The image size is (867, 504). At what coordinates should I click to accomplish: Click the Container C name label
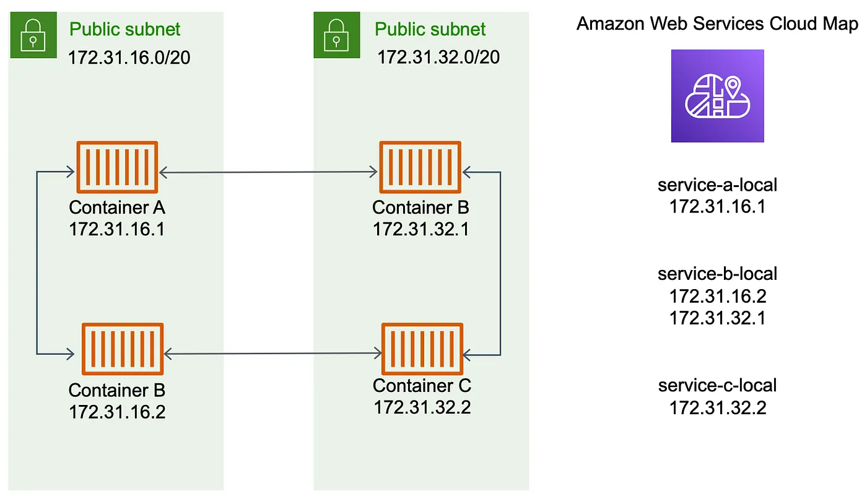[422, 386]
